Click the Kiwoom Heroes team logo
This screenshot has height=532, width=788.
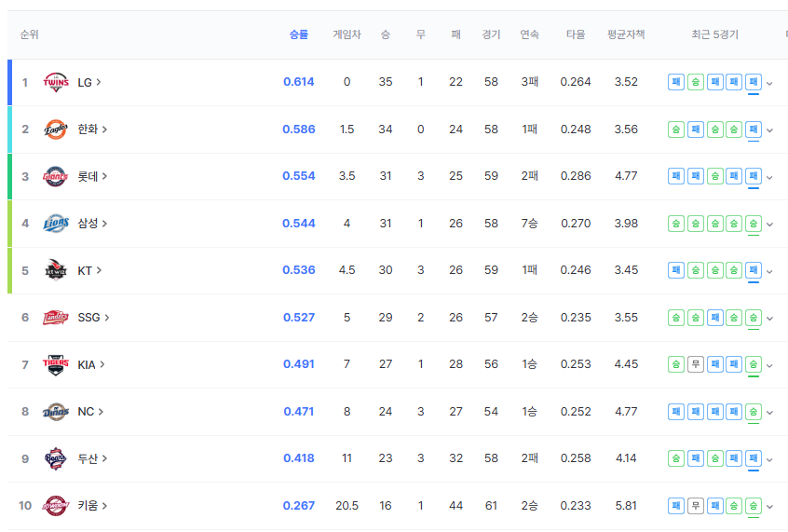pyautogui.click(x=56, y=506)
